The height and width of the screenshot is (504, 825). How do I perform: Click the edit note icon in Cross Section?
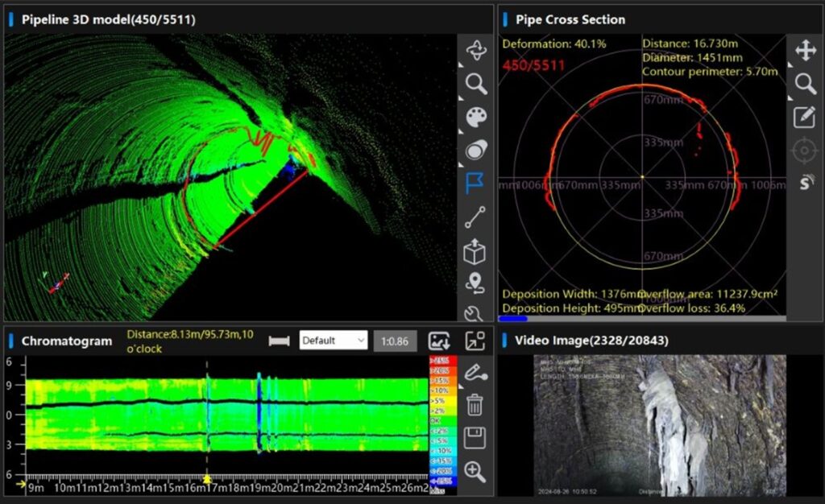click(x=805, y=117)
